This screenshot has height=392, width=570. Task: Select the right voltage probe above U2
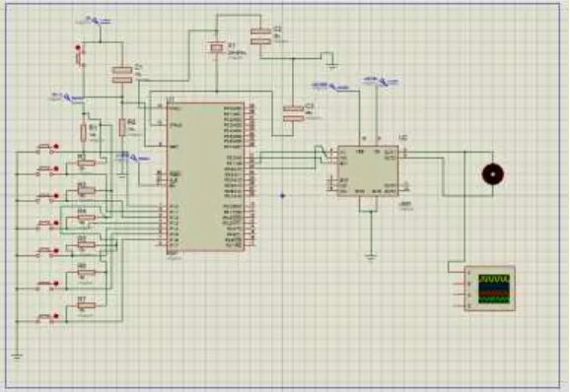382,82
